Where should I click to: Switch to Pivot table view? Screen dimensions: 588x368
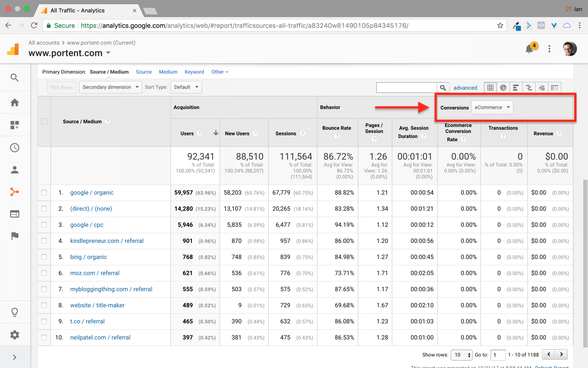point(555,88)
